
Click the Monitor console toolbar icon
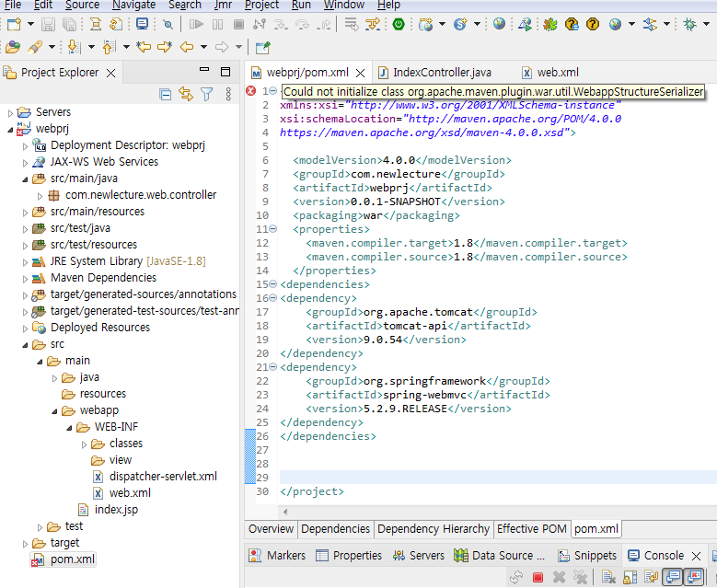point(142,24)
